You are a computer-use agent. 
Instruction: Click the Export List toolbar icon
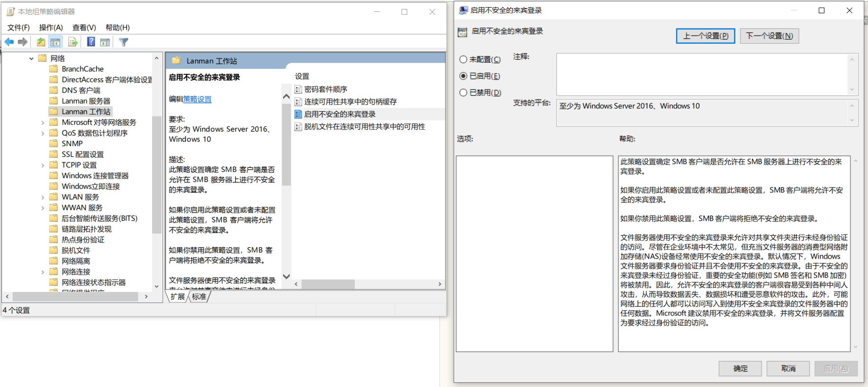point(73,42)
